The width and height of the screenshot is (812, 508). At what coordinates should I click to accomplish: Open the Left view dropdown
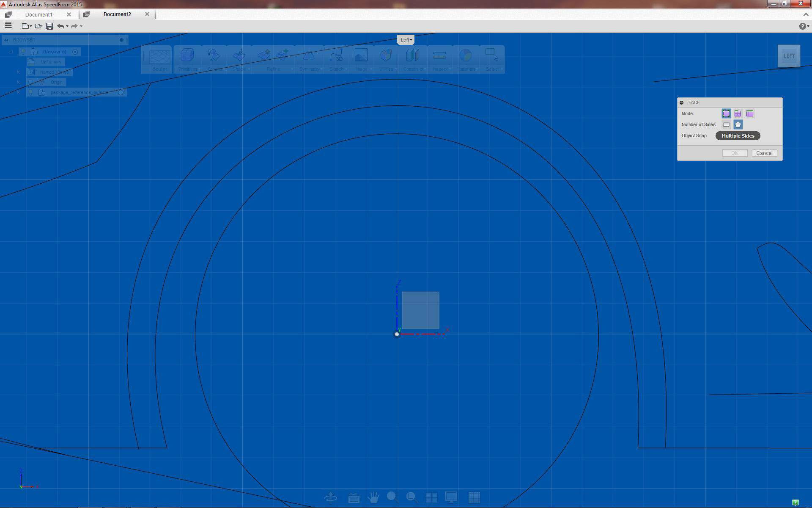pos(406,40)
